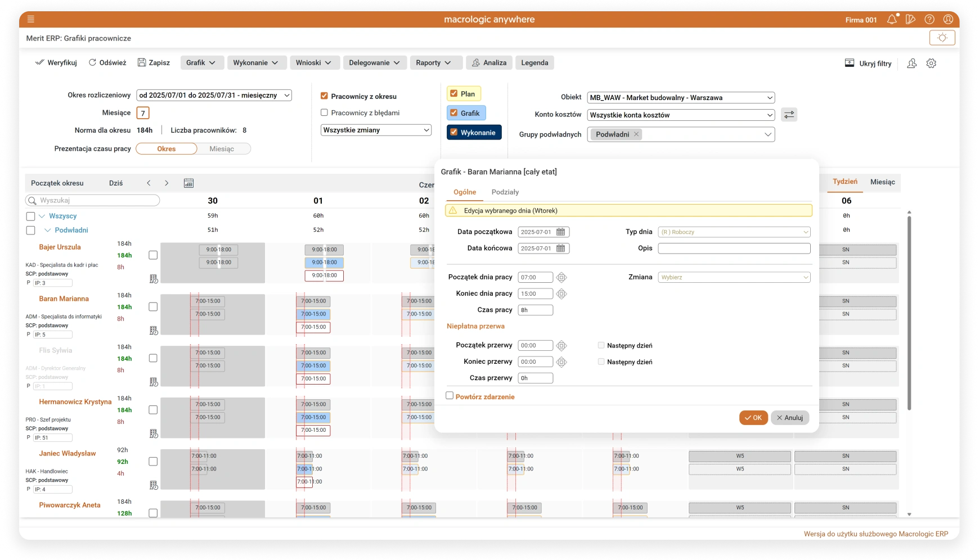Screen dimensions: 979x560
Task: Tick the Powtórz zdarzenie checkbox
Action: click(x=450, y=396)
